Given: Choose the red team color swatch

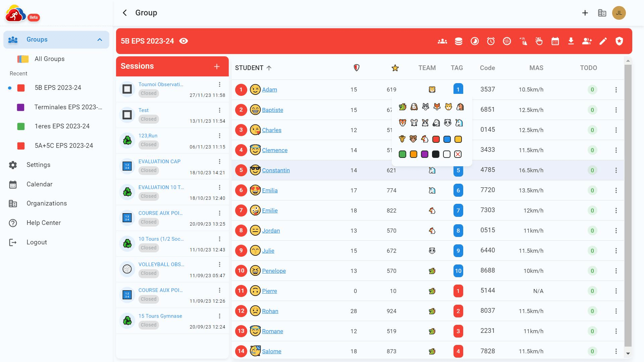Looking at the screenshot, I should tap(436, 139).
